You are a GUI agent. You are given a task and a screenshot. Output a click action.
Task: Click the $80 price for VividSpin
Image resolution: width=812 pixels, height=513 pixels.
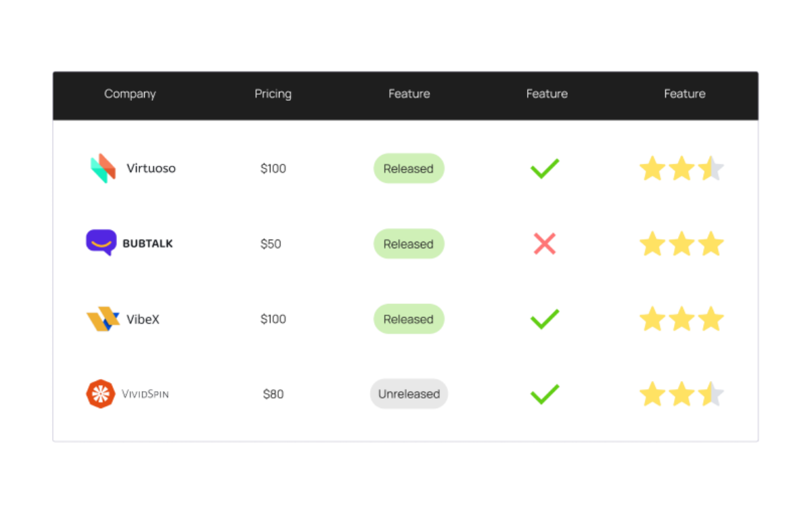click(273, 394)
